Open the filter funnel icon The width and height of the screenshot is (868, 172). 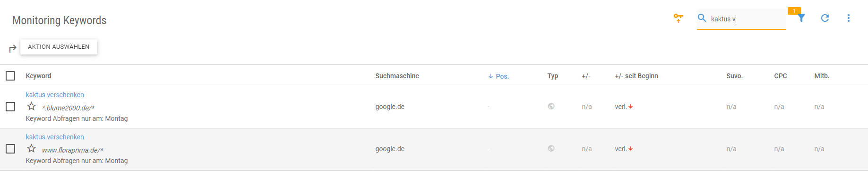coord(801,18)
